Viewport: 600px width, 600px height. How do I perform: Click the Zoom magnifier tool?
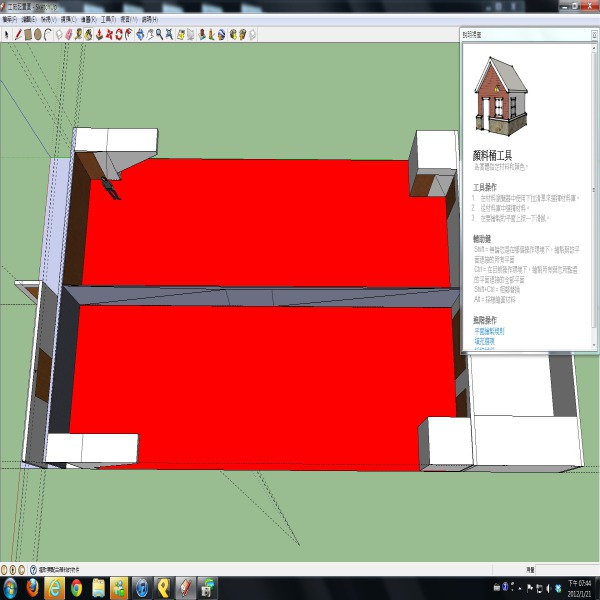159,34
